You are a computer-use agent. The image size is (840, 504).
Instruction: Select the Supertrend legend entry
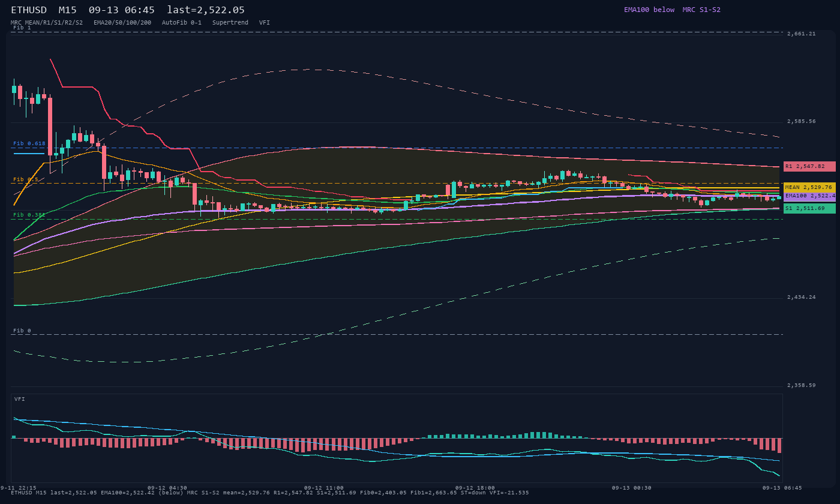click(x=230, y=23)
